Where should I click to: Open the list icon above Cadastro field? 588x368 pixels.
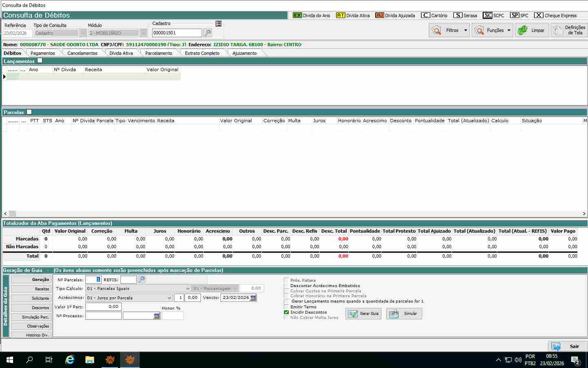pyautogui.click(x=218, y=24)
